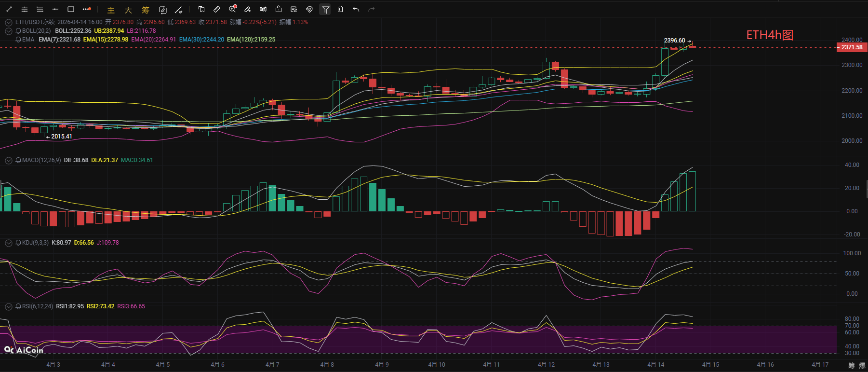Collapse the ETH/USDT main chart header
The width and height of the screenshot is (868, 372).
(8, 22)
